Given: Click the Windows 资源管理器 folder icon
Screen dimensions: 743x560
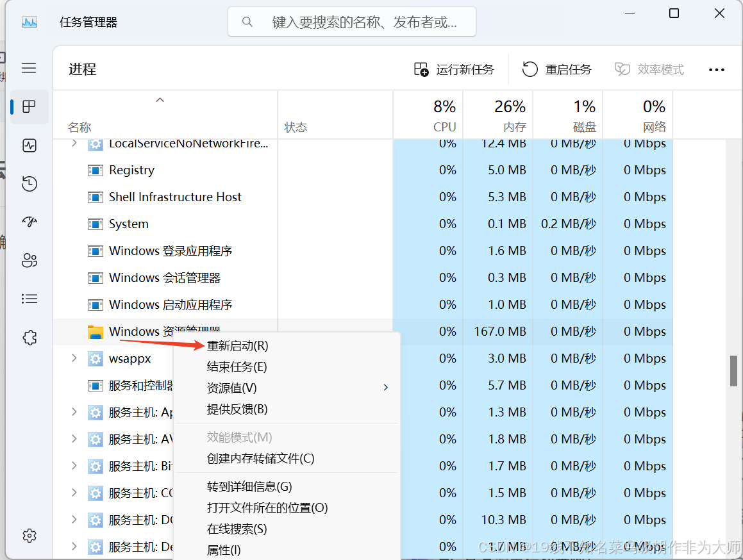Looking at the screenshot, I should click(x=96, y=332).
